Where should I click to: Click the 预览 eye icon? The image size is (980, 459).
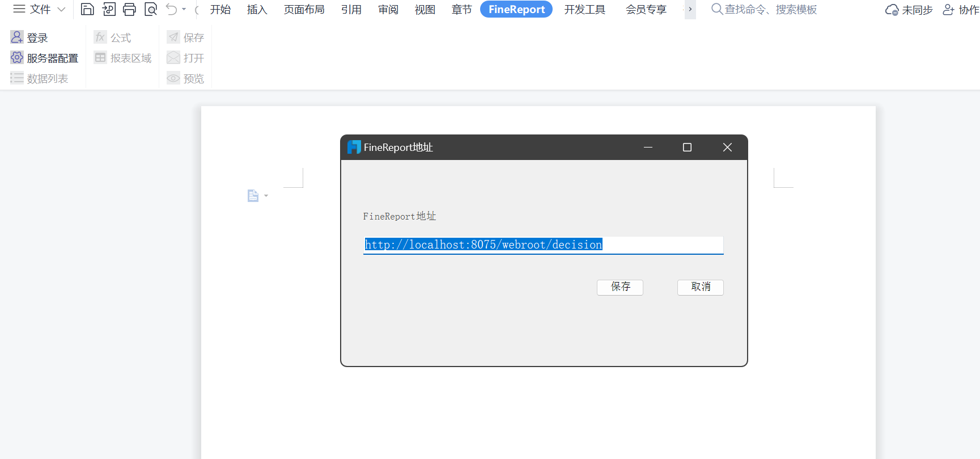click(173, 78)
